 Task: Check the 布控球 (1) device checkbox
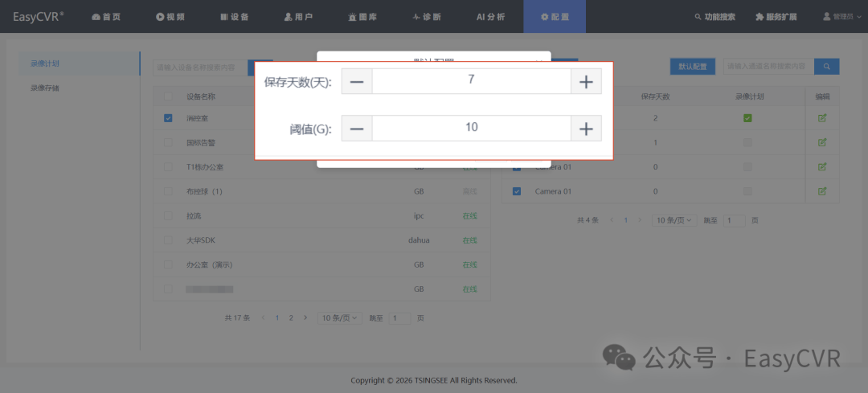click(168, 191)
